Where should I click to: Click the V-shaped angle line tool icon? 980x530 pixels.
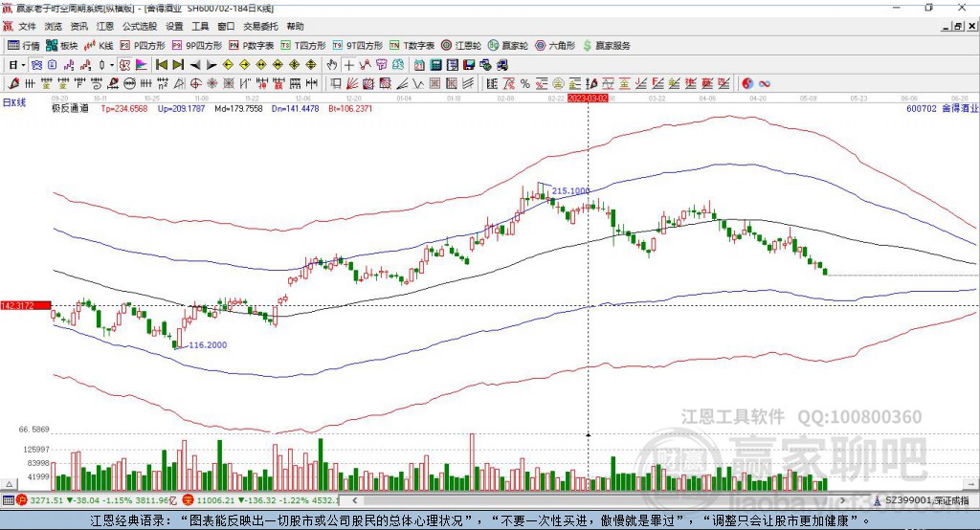pyautogui.click(x=418, y=83)
